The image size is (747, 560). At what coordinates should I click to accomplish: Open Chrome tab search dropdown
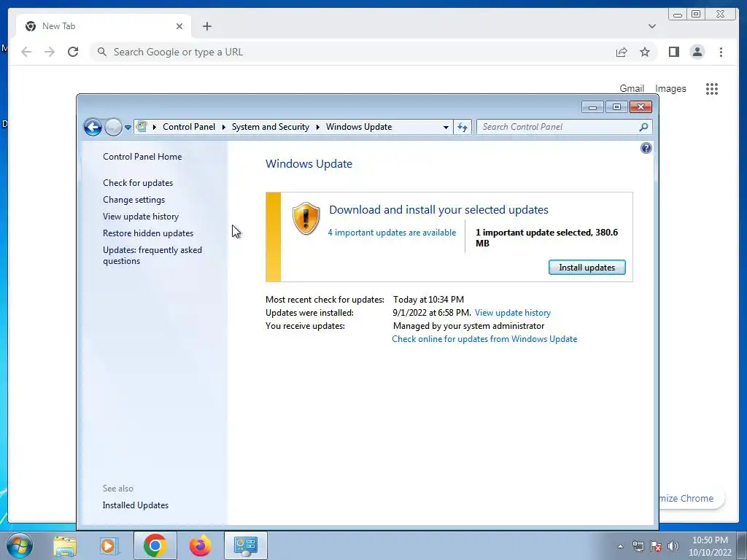pyautogui.click(x=651, y=26)
